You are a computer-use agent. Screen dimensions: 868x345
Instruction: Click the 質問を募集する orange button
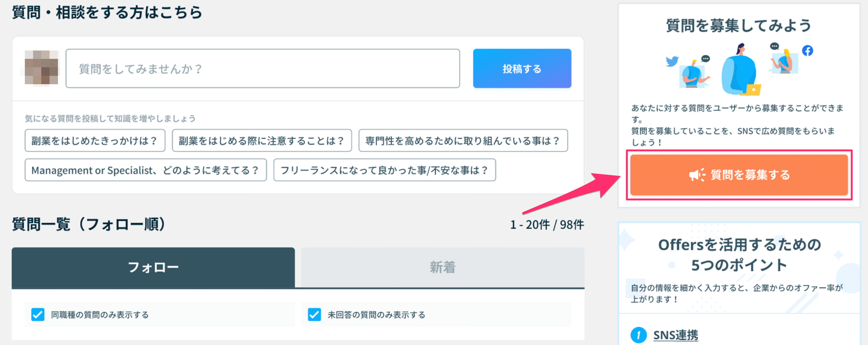[x=739, y=175]
